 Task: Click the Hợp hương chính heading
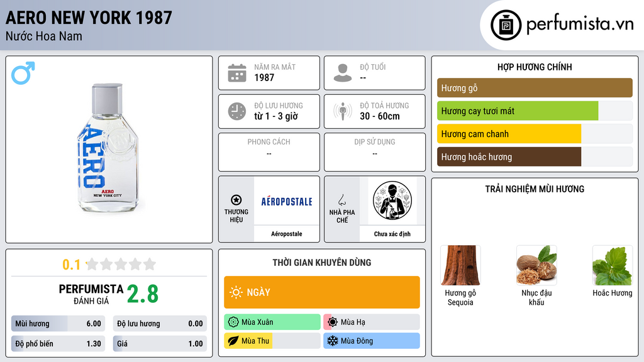point(535,67)
